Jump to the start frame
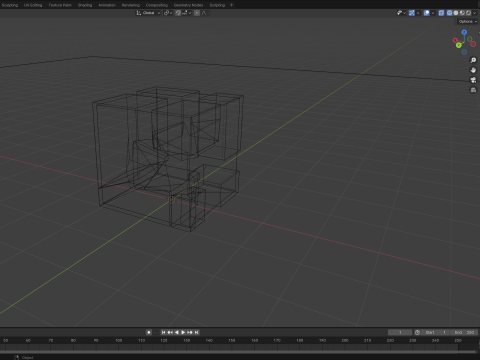Image resolution: width=480 pixels, height=360 pixels. coord(163,332)
